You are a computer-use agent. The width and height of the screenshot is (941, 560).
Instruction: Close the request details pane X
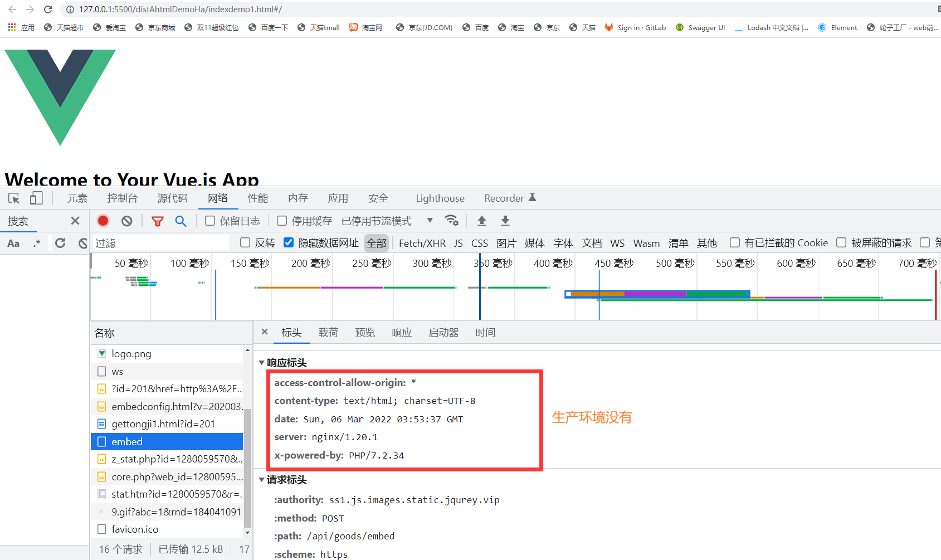click(x=265, y=332)
